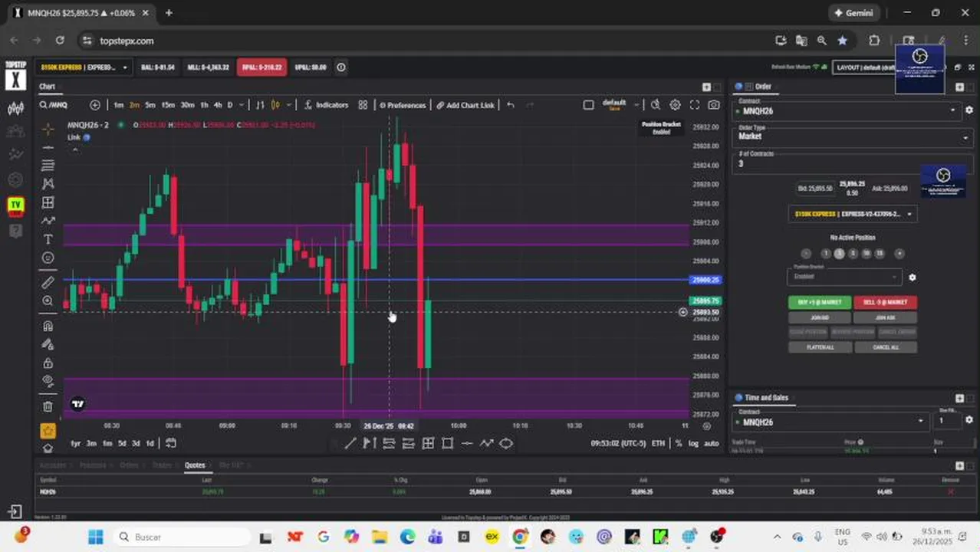The height and width of the screenshot is (552, 980).
Task: Click the info icon in top account bar
Action: pos(341,67)
